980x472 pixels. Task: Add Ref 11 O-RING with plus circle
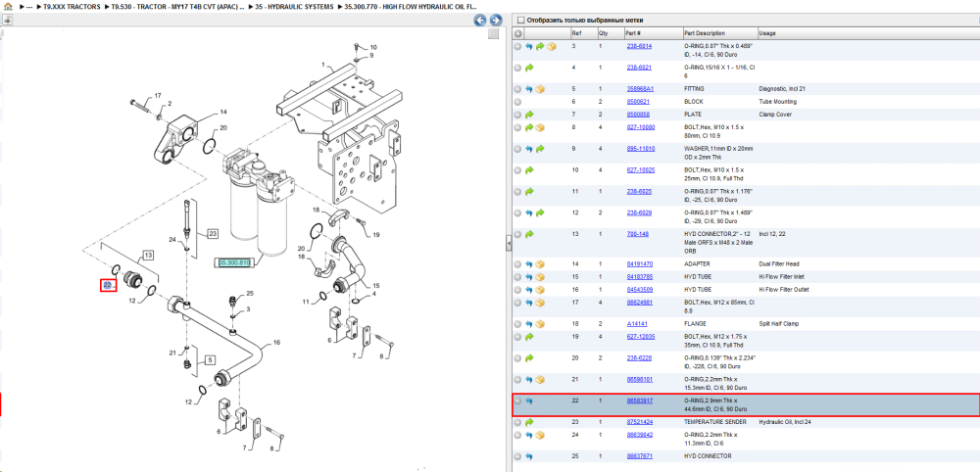coord(518,192)
